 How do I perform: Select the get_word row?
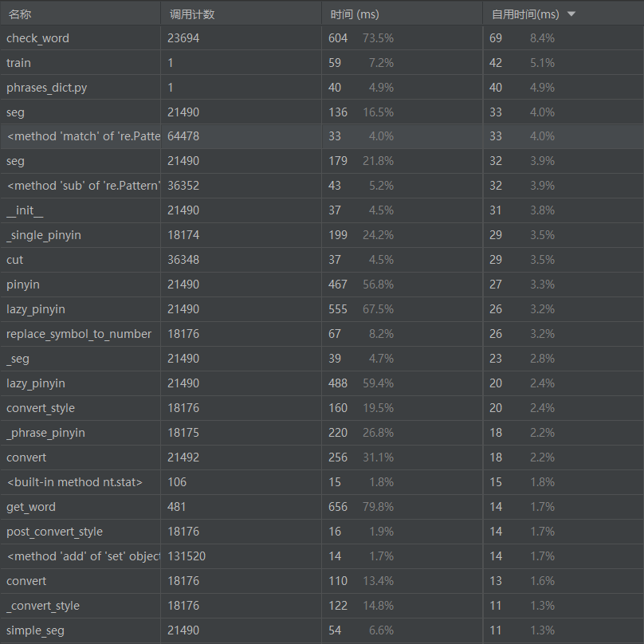(x=31, y=507)
